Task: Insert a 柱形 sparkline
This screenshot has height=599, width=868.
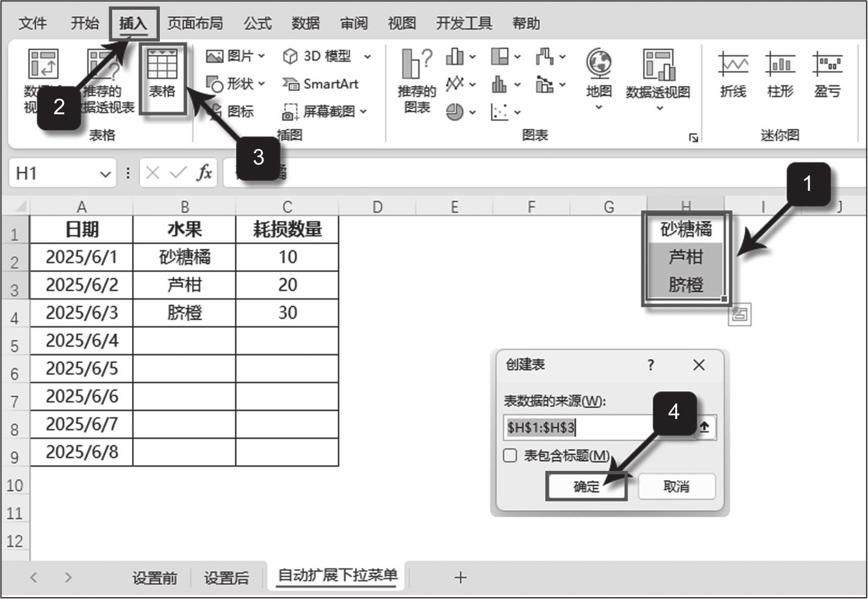Action: coord(780,74)
